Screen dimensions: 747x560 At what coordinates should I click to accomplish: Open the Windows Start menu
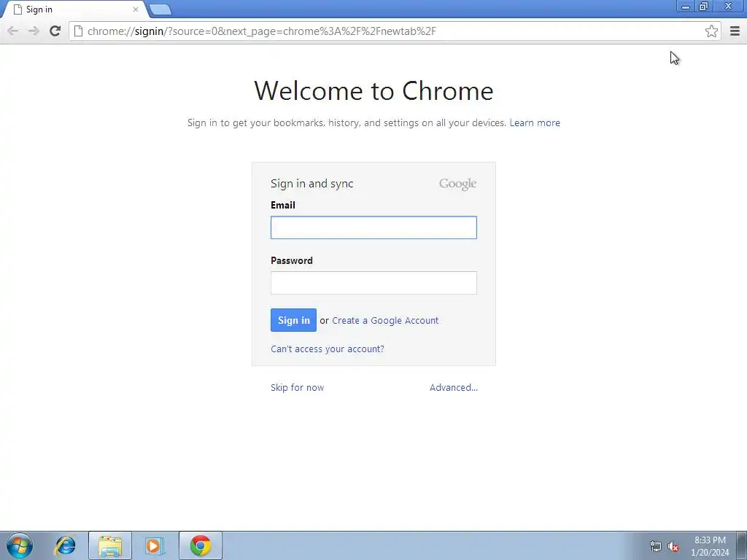[x=20, y=545]
